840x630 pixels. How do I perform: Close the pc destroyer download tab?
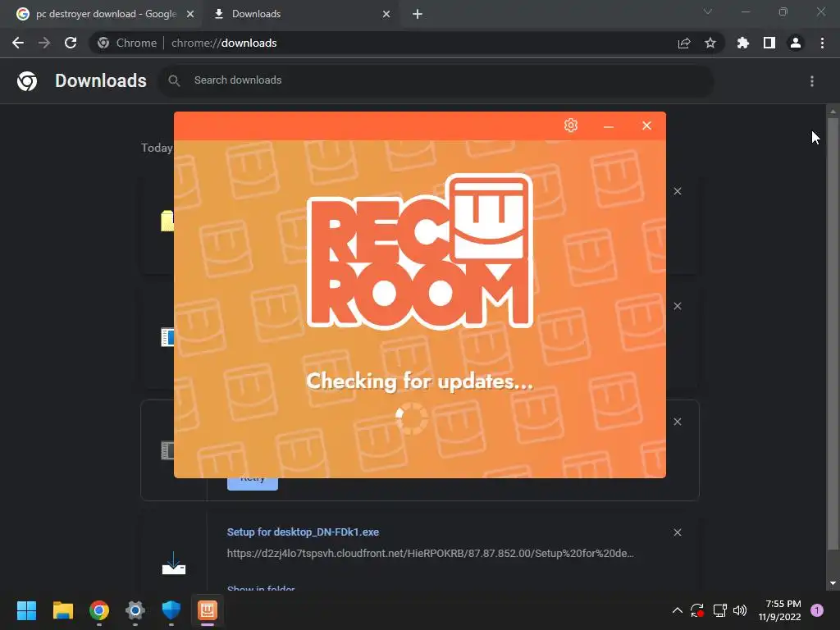pos(190,14)
